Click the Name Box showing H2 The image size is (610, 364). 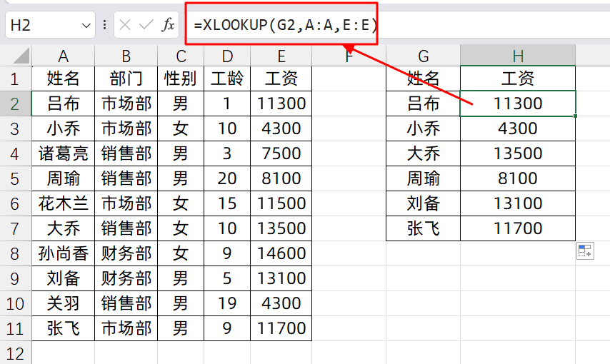tap(50, 25)
